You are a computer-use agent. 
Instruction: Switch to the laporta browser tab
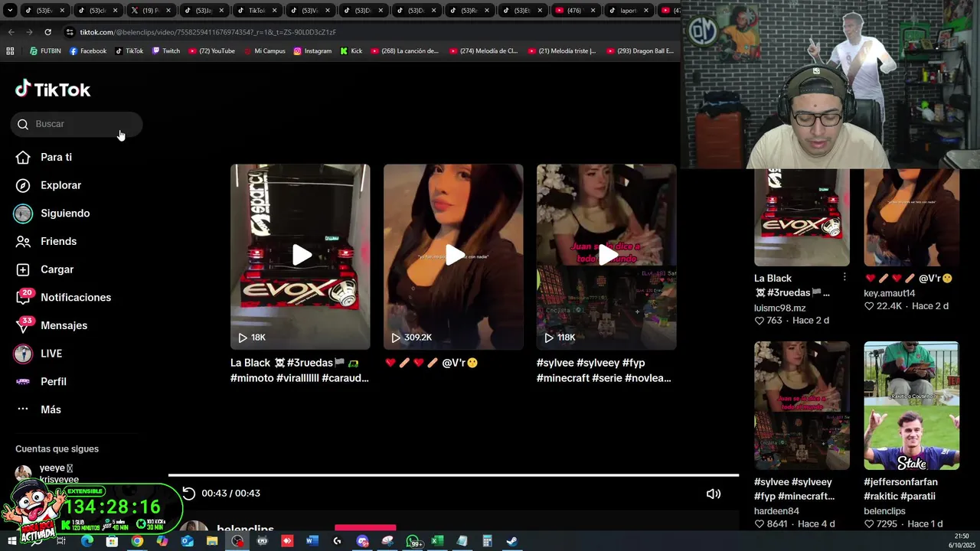(x=628, y=11)
